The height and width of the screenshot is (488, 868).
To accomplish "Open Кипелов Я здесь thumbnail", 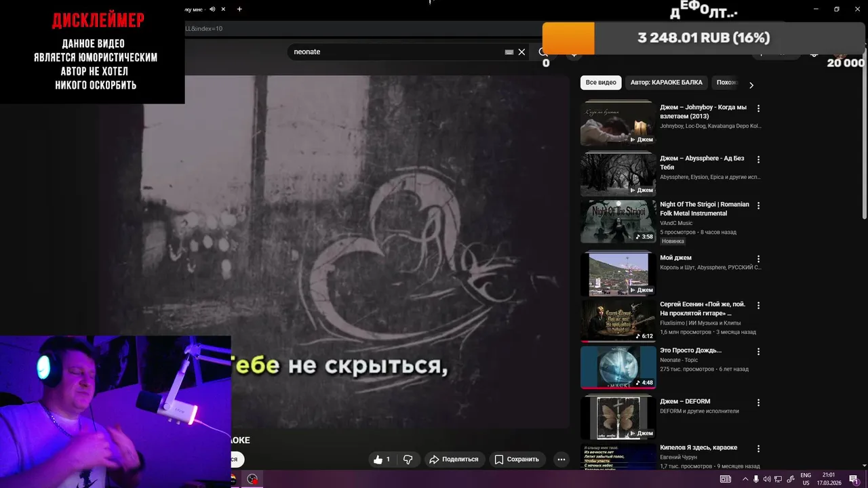I will tap(618, 457).
